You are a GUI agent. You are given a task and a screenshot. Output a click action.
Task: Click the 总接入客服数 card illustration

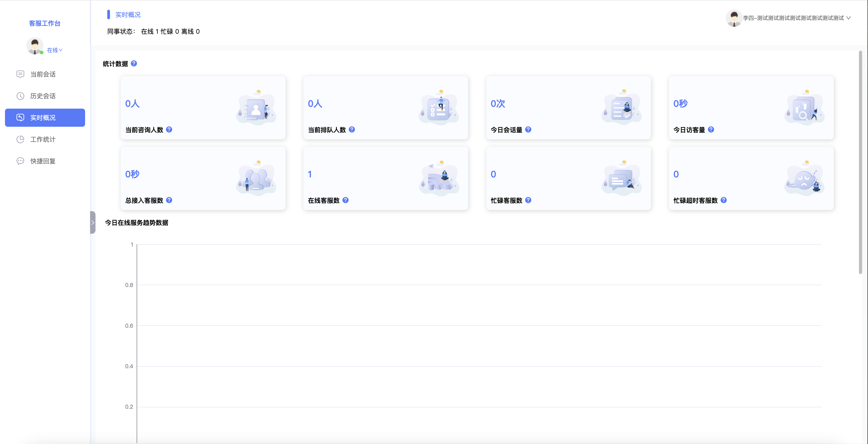point(256,178)
